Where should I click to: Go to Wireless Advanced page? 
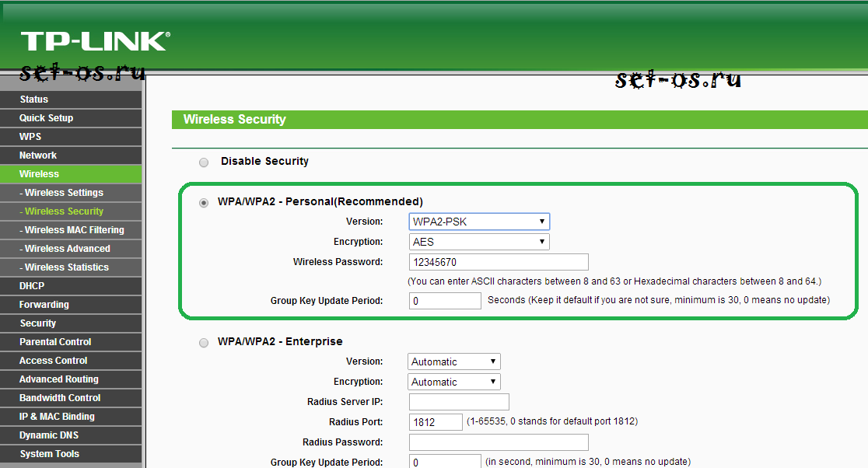71,249
